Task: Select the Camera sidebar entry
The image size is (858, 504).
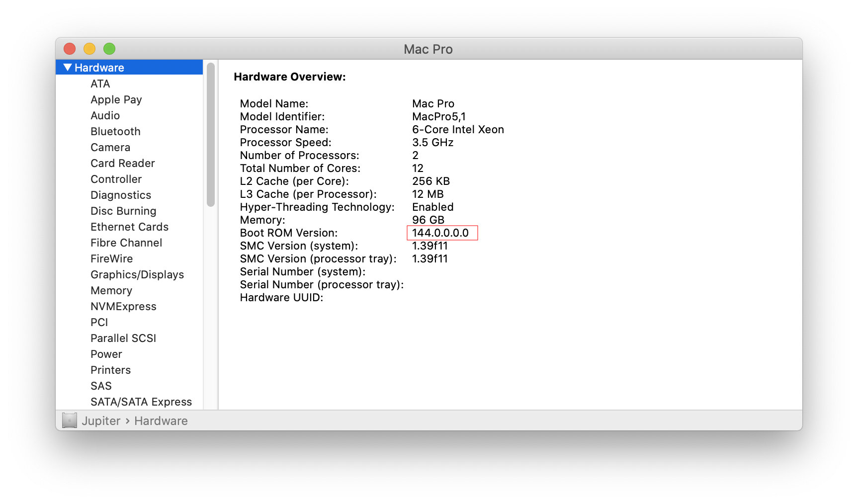Action: point(110,147)
